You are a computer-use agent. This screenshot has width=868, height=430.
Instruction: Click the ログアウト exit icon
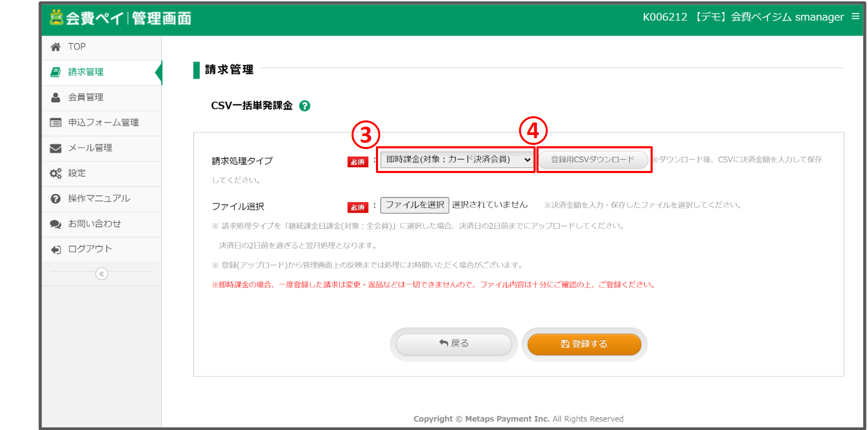(x=55, y=249)
